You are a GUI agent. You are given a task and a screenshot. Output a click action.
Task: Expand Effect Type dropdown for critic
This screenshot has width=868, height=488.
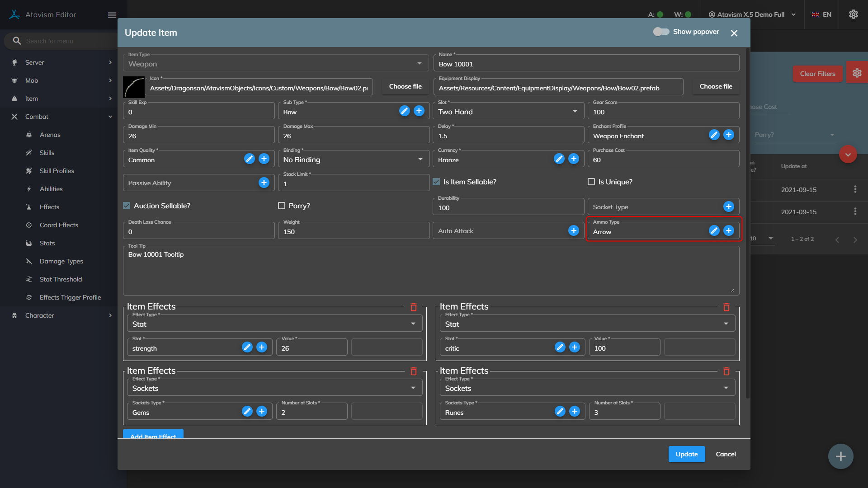(587, 324)
